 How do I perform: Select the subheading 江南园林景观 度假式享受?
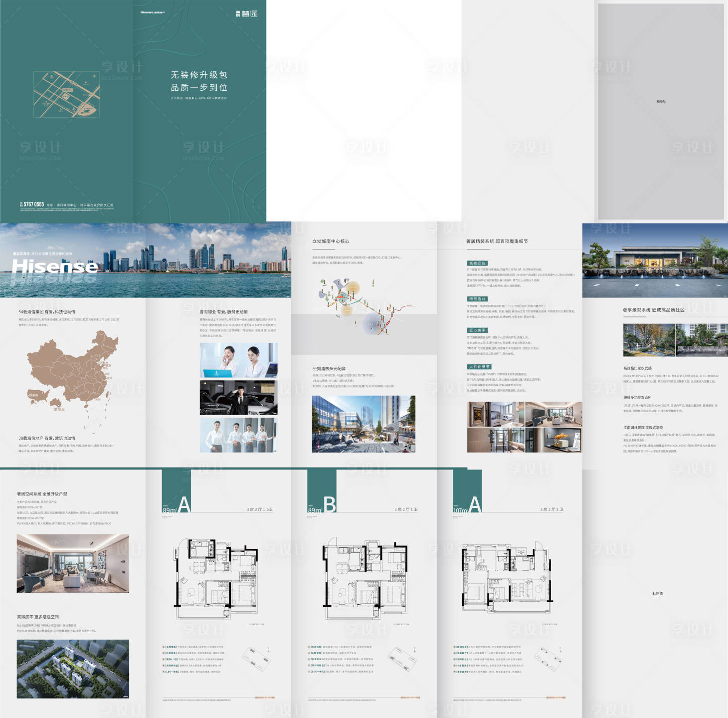tap(643, 428)
